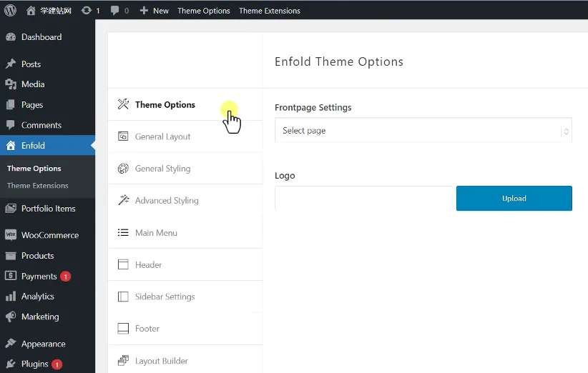The image size is (588, 373).
Task: Click the Media icon in sidebar
Action: click(11, 84)
